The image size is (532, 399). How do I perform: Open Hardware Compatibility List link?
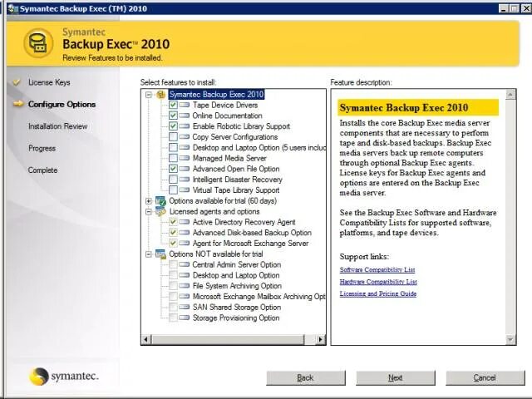coord(378,282)
